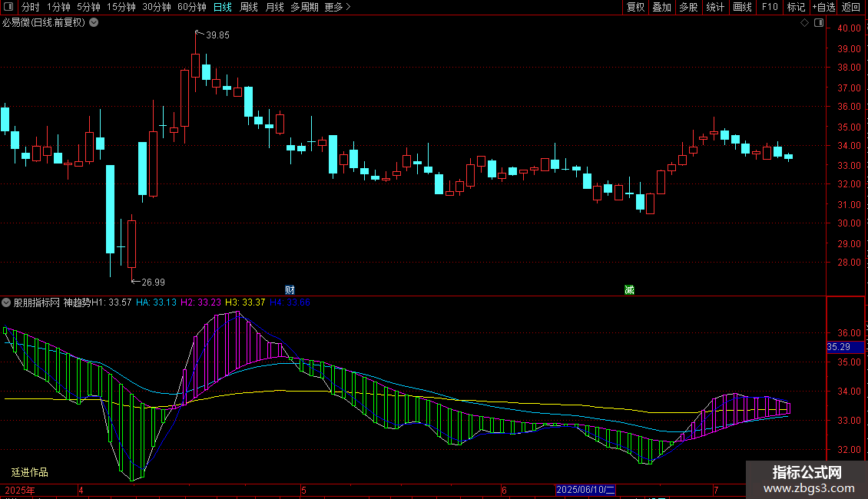Click the H4 indicator value label
868x499 pixels.
(290, 302)
